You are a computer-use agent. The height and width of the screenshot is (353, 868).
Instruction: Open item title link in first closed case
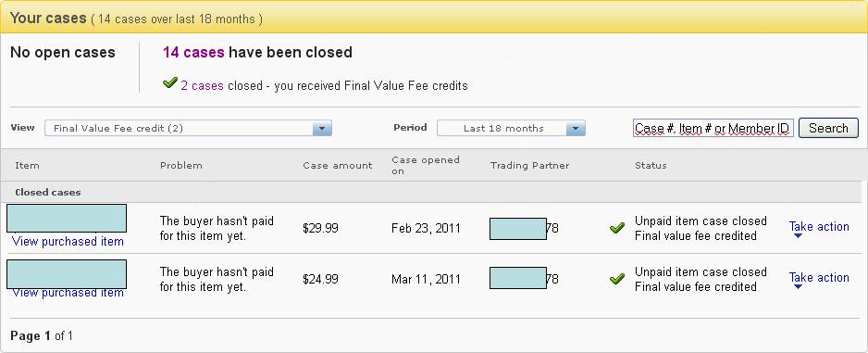67,219
